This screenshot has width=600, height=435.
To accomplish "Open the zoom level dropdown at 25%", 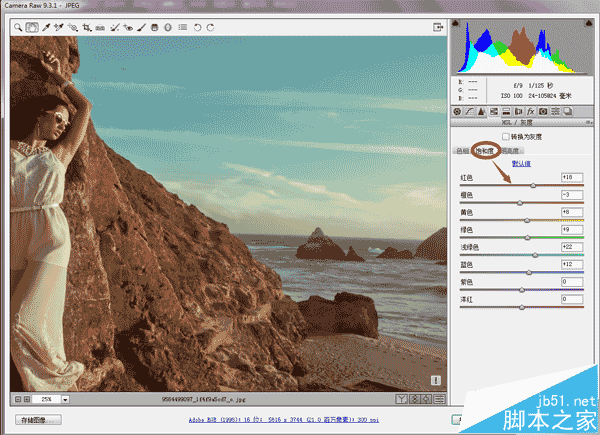I will tap(65, 399).
